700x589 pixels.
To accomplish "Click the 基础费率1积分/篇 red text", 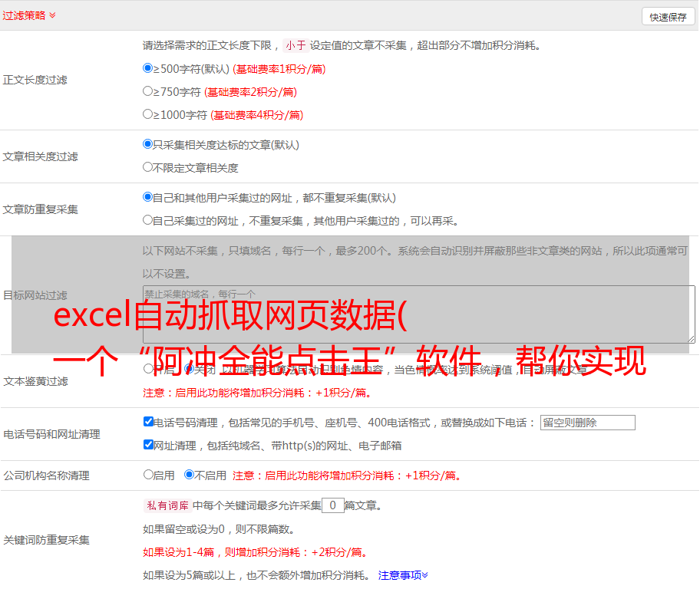I will [279, 69].
